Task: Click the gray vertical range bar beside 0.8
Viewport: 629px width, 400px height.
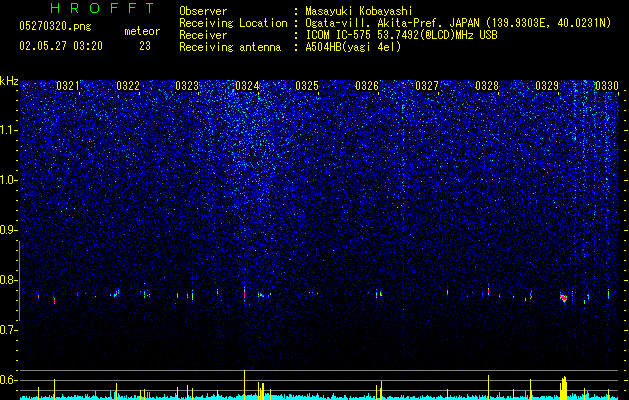Action: [x=19, y=281]
